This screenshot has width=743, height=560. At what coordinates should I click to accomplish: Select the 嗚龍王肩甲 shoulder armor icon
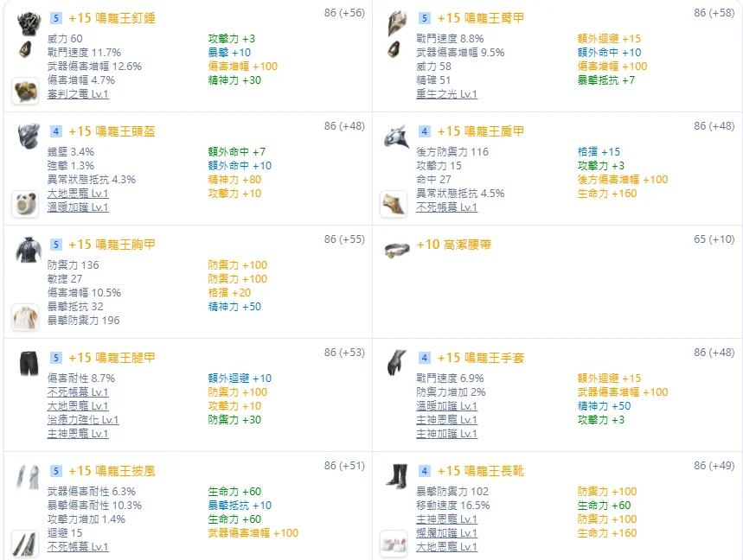[397, 136]
